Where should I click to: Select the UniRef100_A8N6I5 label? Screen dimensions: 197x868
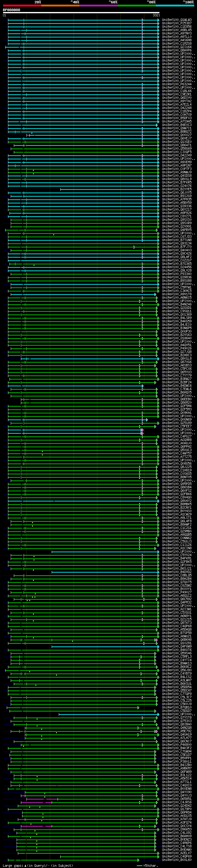(177, 297)
